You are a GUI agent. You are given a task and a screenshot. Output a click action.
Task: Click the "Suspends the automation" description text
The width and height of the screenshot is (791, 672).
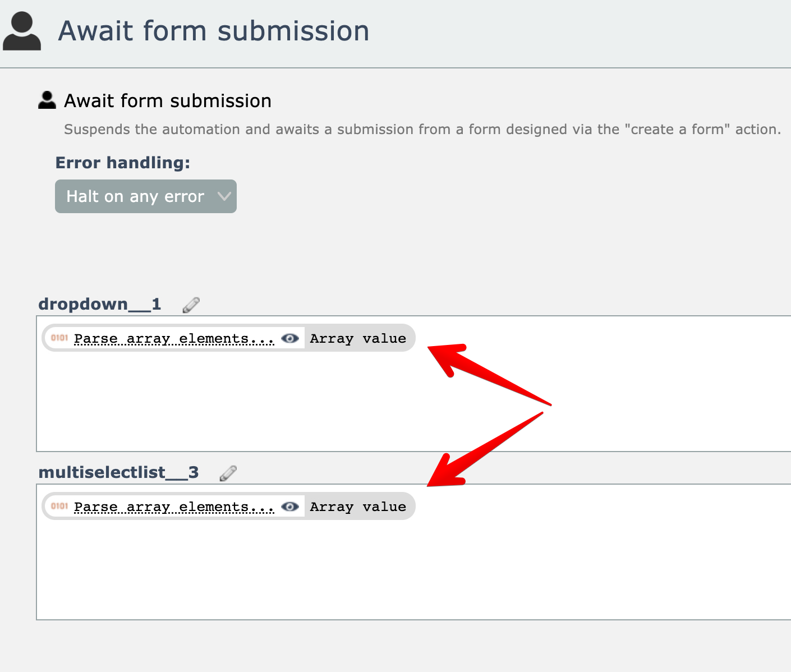pyautogui.click(x=422, y=130)
